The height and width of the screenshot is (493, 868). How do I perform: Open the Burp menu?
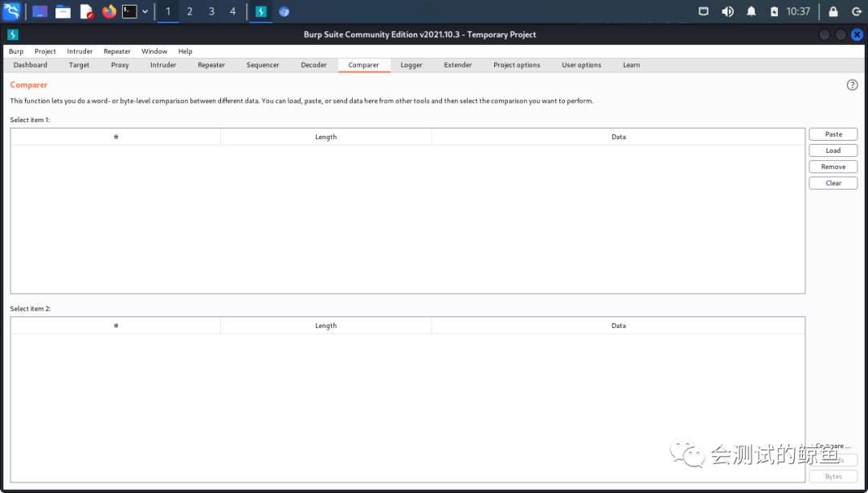16,51
